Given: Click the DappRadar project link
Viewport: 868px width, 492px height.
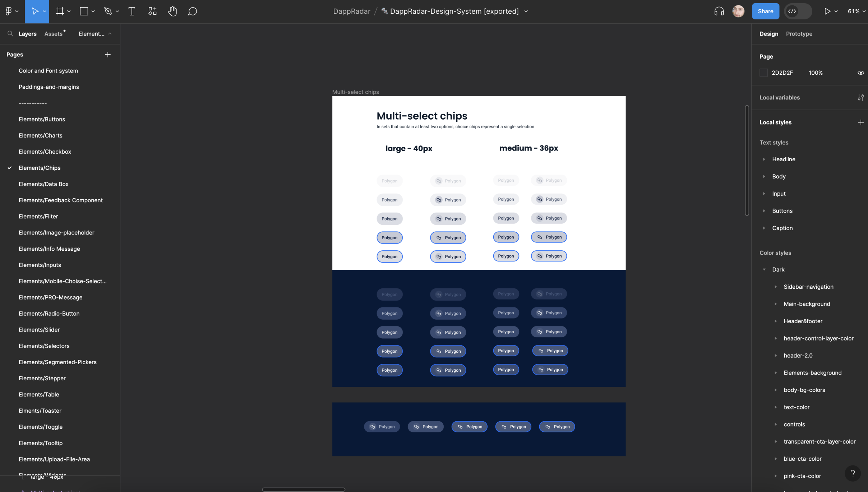Looking at the screenshot, I should (x=352, y=11).
